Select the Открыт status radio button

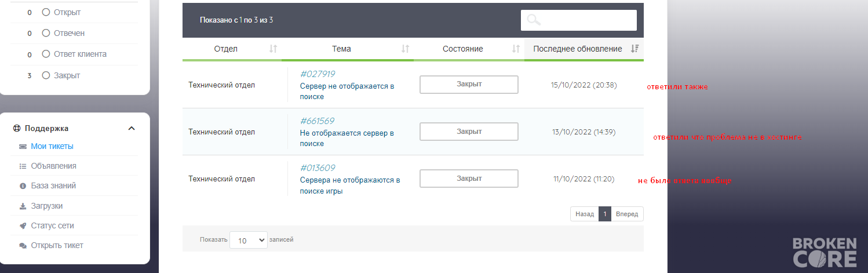click(46, 12)
